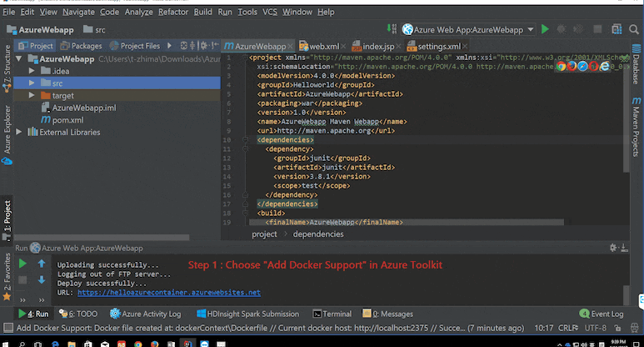Open Project panel settings gear

pyautogui.click(x=204, y=46)
